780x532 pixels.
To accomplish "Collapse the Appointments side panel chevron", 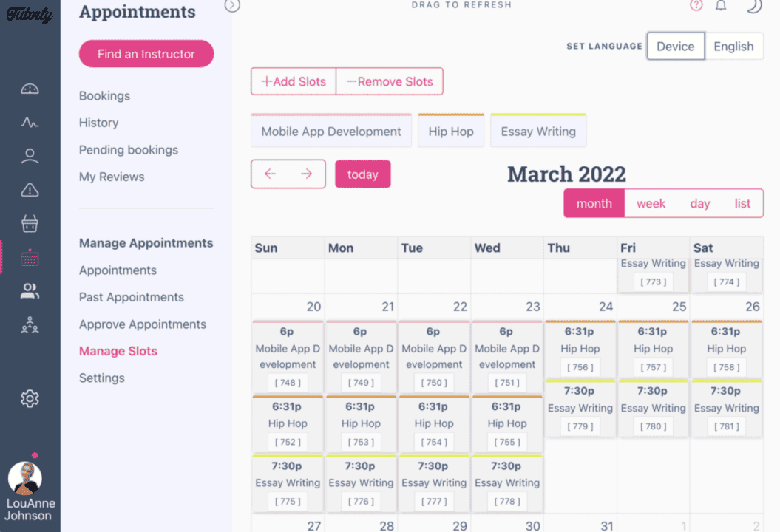I will (232, 6).
